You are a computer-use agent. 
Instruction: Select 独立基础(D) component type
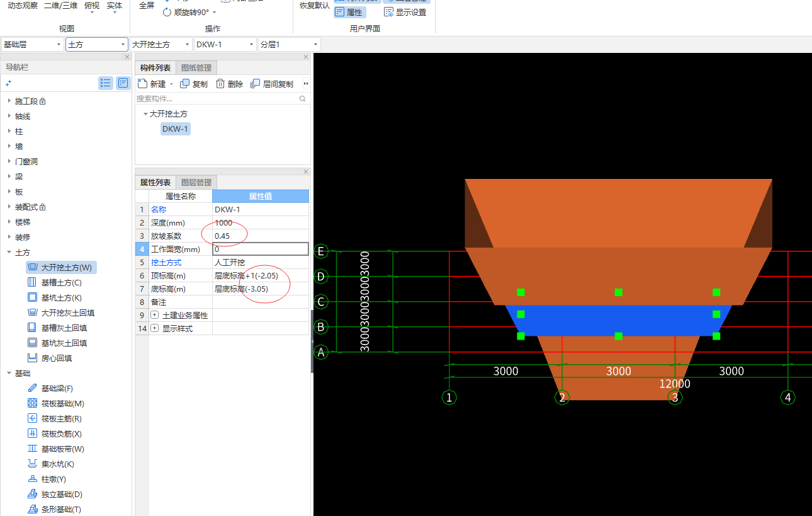click(x=55, y=495)
